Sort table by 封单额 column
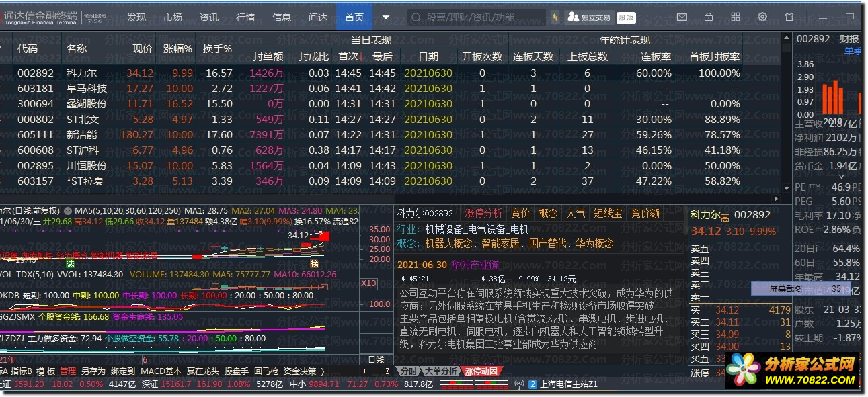The width and height of the screenshot is (868, 397). pyautogui.click(x=268, y=57)
